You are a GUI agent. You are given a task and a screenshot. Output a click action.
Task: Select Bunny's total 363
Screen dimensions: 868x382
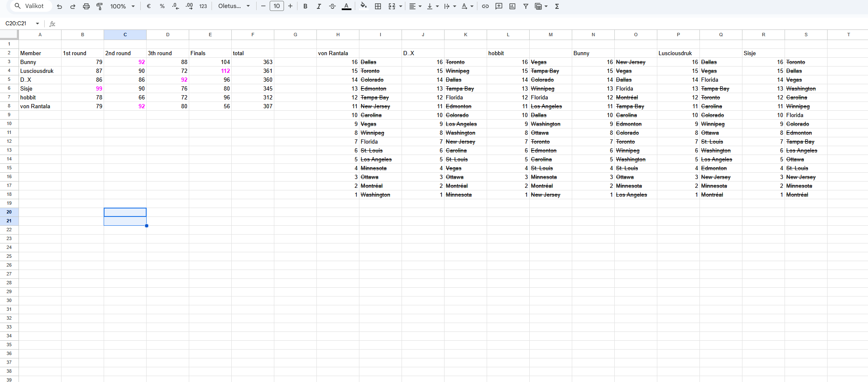pos(253,62)
